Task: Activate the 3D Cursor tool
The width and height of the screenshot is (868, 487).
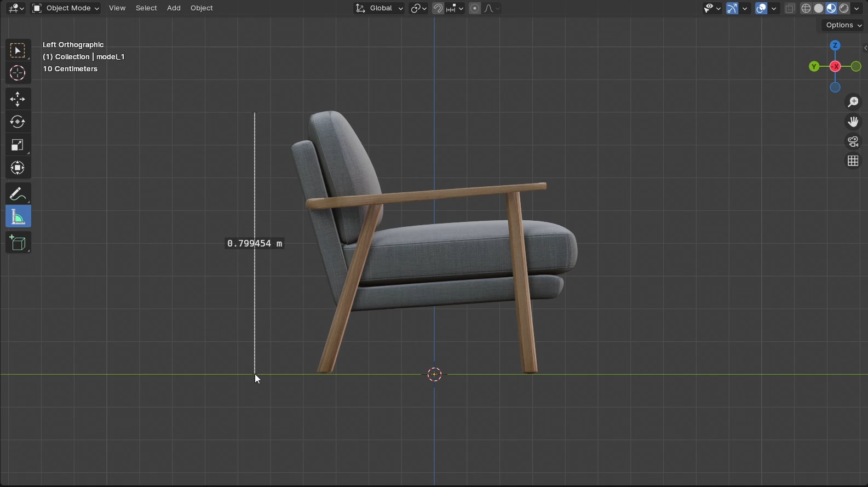Action: (x=18, y=73)
